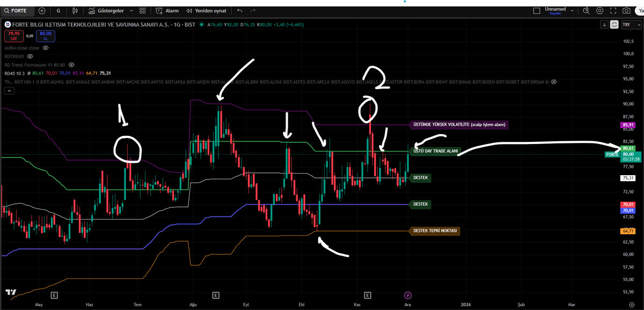Open the layout setup square icon

tap(537, 10)
